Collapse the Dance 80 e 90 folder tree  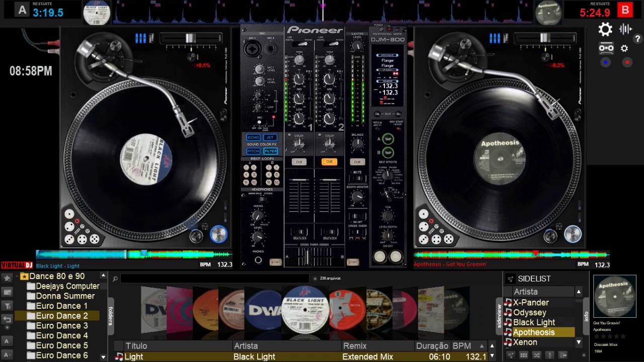(18, 276)
